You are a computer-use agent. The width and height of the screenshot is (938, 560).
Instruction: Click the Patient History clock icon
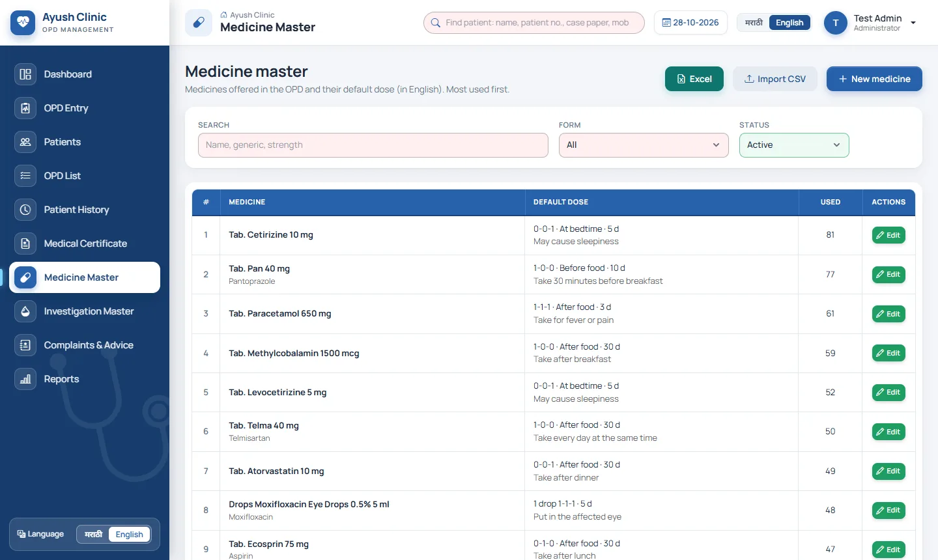pos(25,210)
